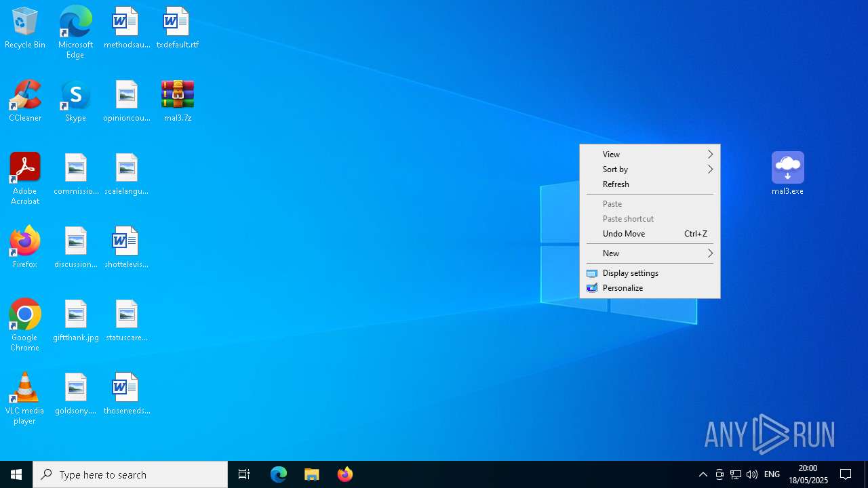Select the Firefox desktop shortcut
868x488 pixels.
[x=25, y=248]
